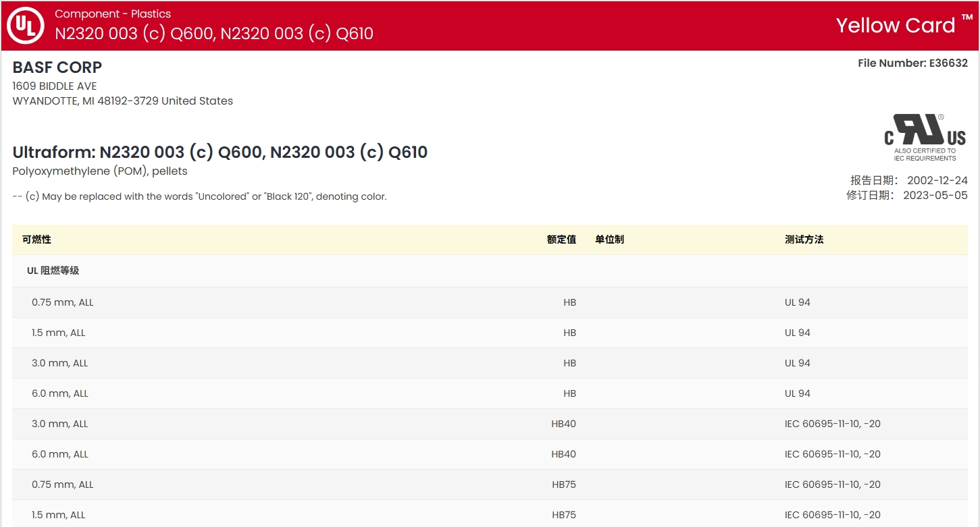The image size is (980, 527).
Task: Click the cRUus certification mark
Action: (925, 138)
